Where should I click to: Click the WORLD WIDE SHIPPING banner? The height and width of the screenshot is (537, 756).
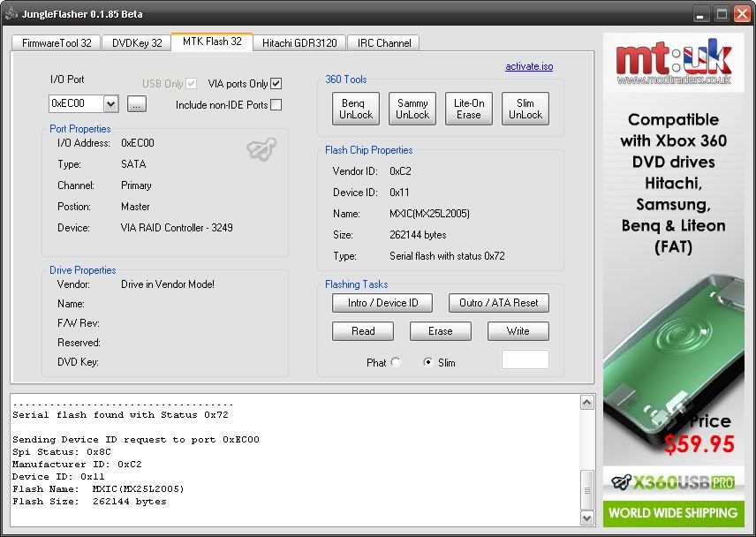[673, 512]
